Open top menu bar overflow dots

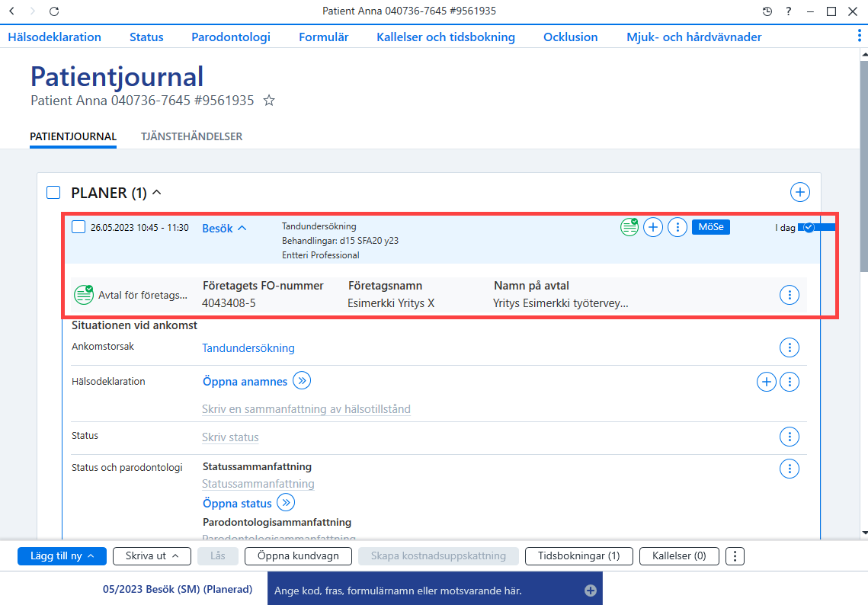pos(859,36)
